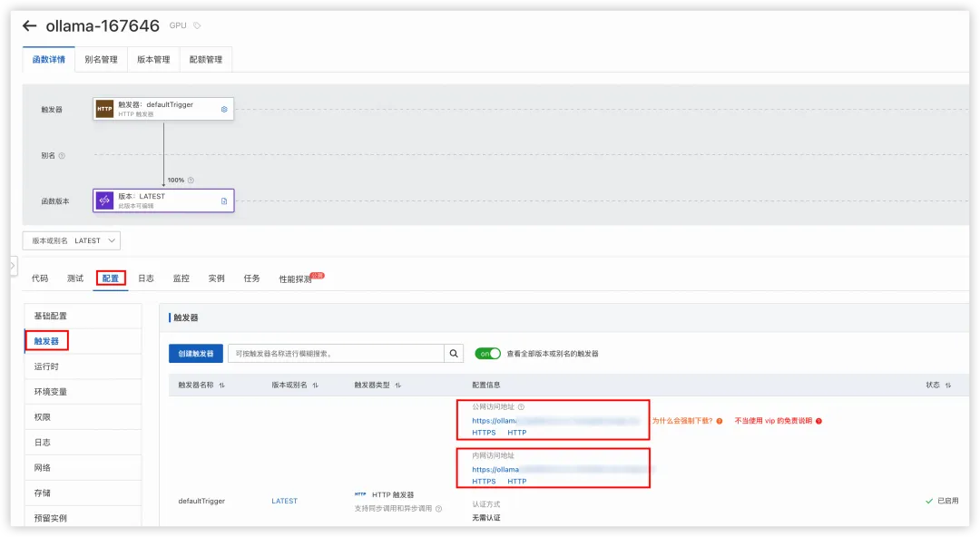The width and height of the screenshot is (980, 537).
Task: Click the search magnifier button
Action: pyautogui.click(x=454, y=353)
